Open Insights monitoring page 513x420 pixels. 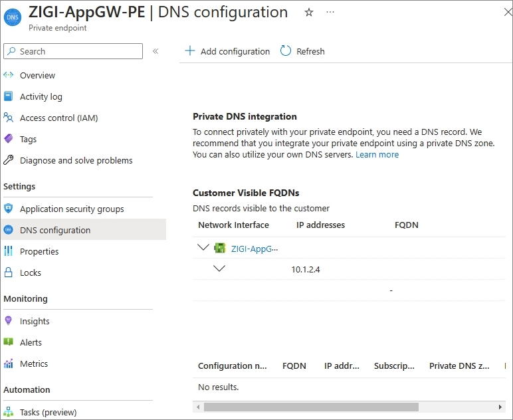(35, 321)
